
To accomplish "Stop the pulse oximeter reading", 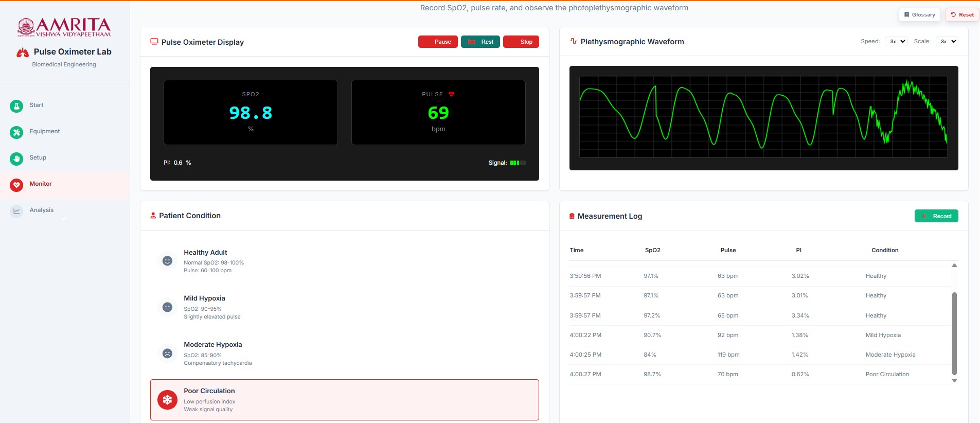I will pyautogui.click(x=521, y=42).
